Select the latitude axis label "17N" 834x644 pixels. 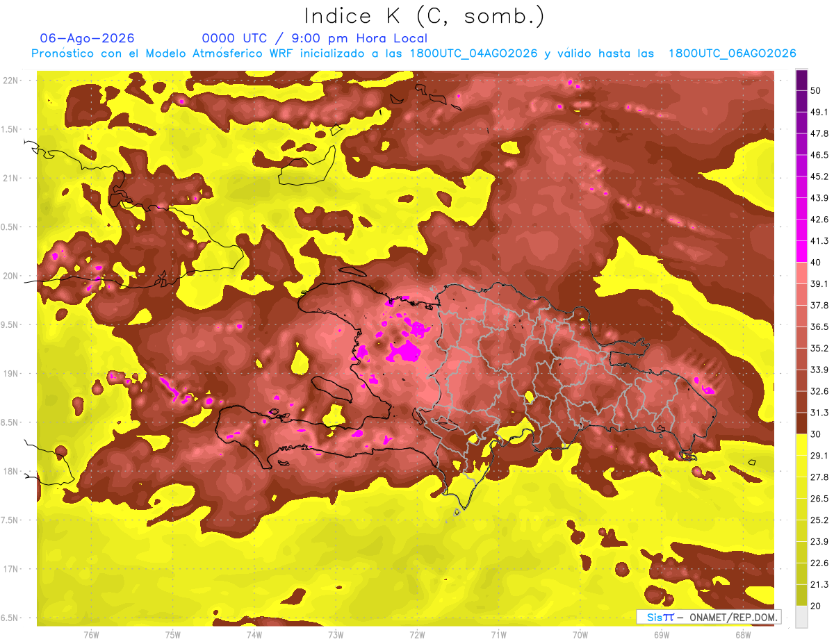pyautogui.click(x=11, y=569)
